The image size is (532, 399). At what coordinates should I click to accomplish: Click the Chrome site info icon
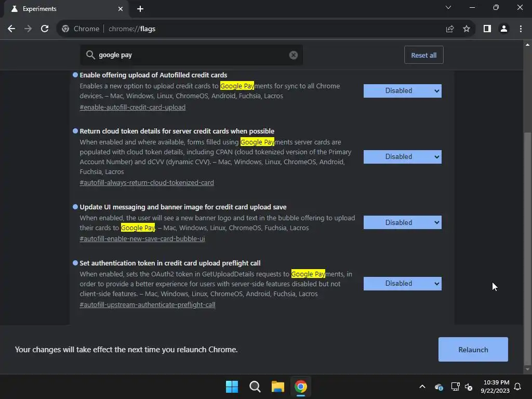(65, 29)
